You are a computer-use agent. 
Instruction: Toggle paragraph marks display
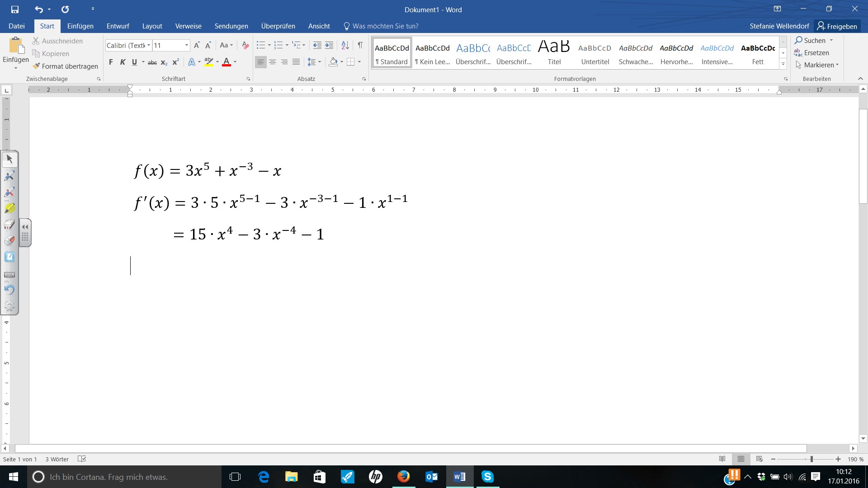[360, 45]
